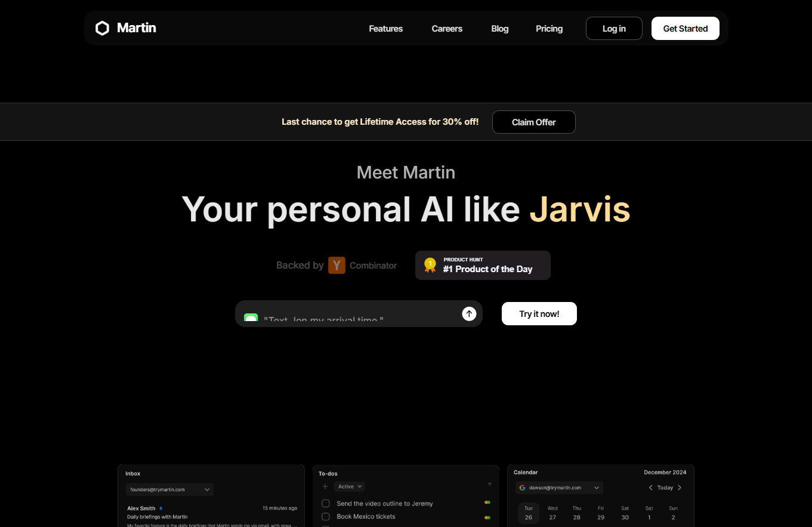Select Thu 28 in the calendar

coord(577,513)
